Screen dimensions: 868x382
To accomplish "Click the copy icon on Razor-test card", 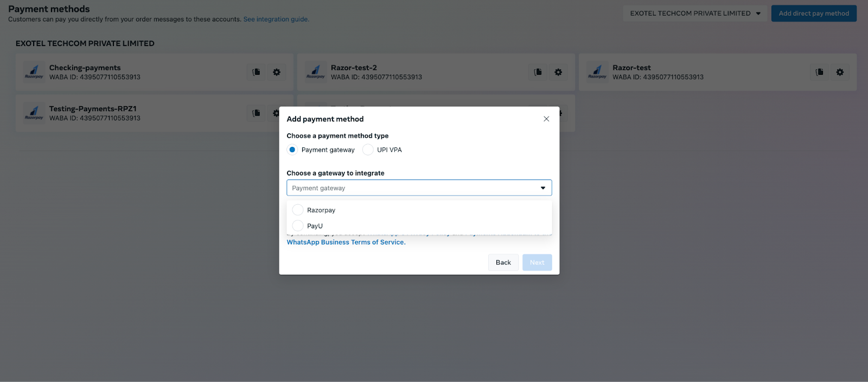I will tap(819, 72).
